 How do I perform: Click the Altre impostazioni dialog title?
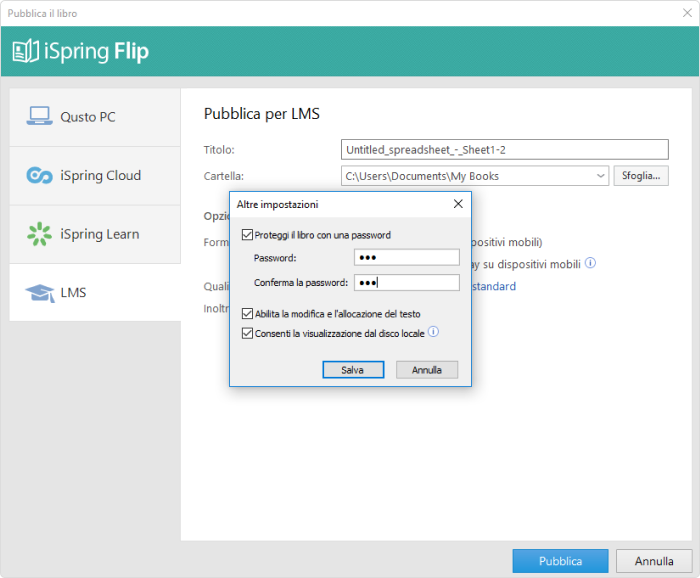(x=277, y=204)
